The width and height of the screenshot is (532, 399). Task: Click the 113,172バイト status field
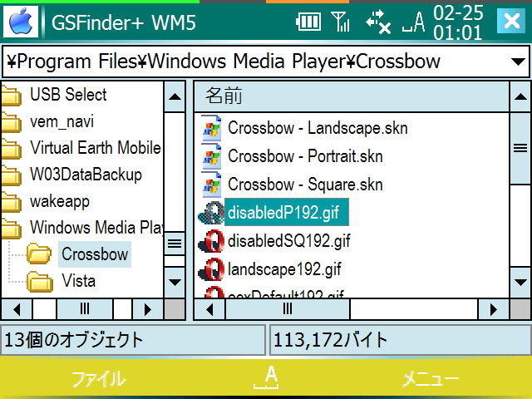point(401,340)
